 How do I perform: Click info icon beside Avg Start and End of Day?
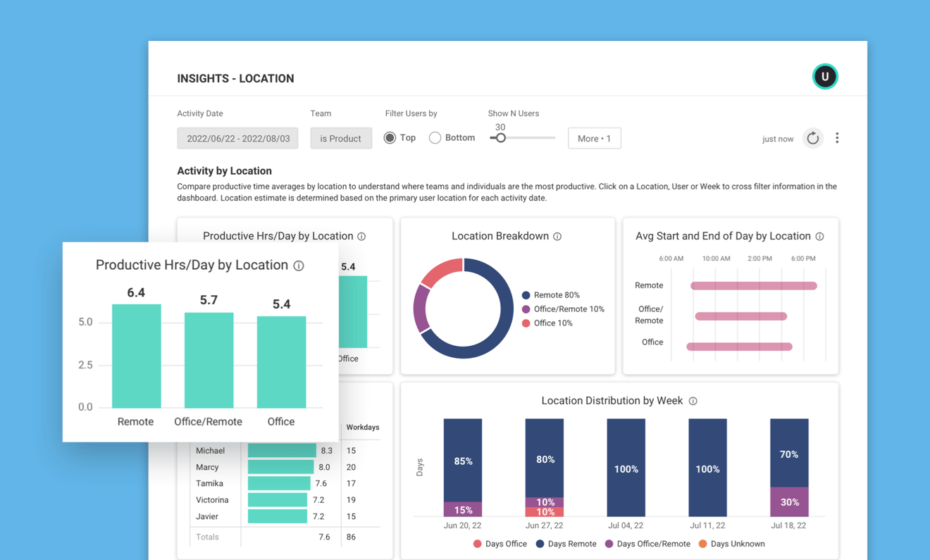click(819, 237)
